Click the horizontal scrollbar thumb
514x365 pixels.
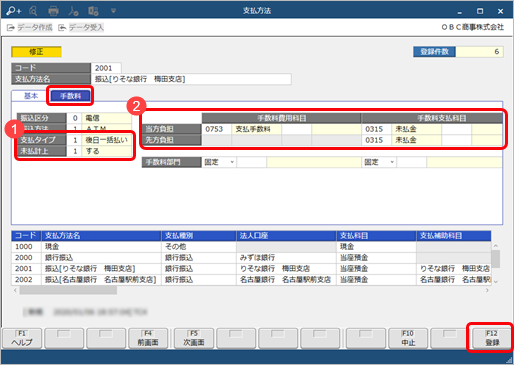(x=68, y=290)
